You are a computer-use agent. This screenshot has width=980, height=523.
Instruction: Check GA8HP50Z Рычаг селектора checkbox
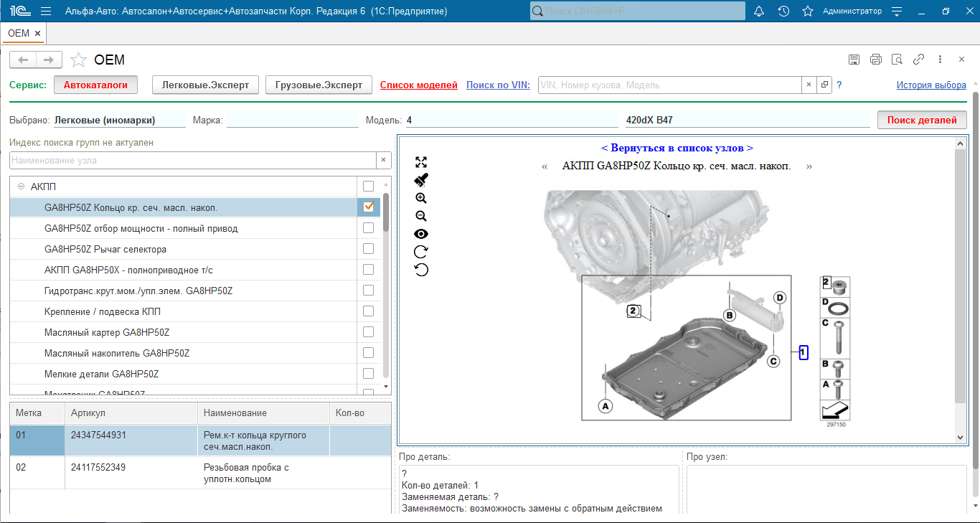click(368, 249)
